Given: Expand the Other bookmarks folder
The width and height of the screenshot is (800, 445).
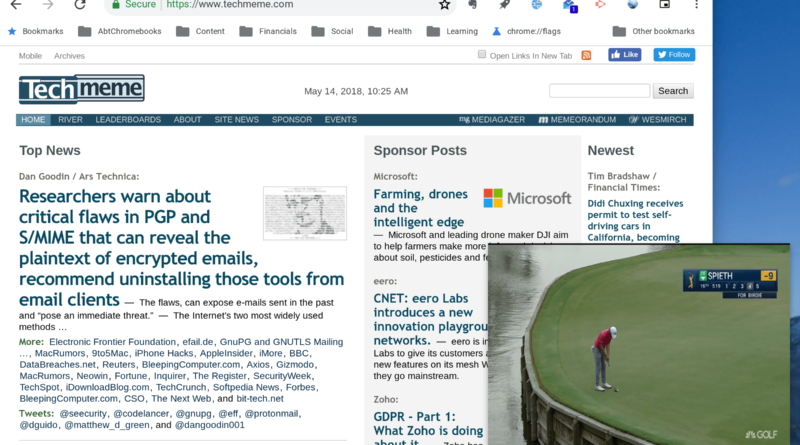Looking at the screenshot, I should tap(654, 31).
